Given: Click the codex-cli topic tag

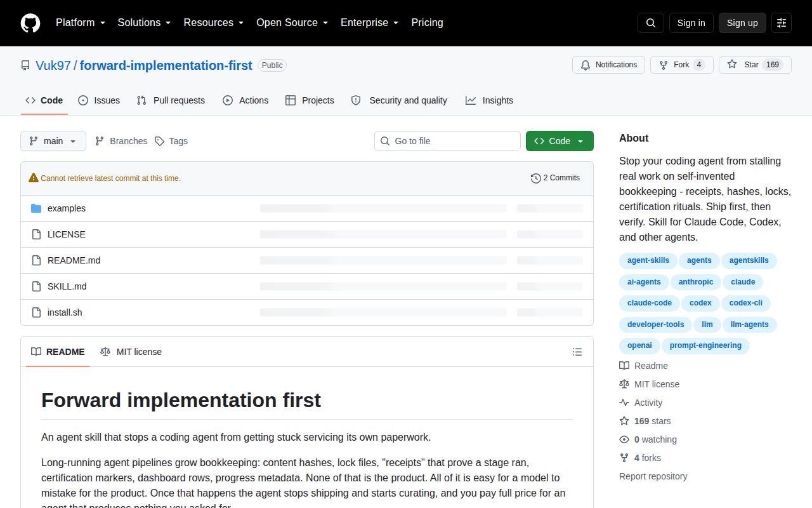Looking at the screenshot, I should click(746, 303).
